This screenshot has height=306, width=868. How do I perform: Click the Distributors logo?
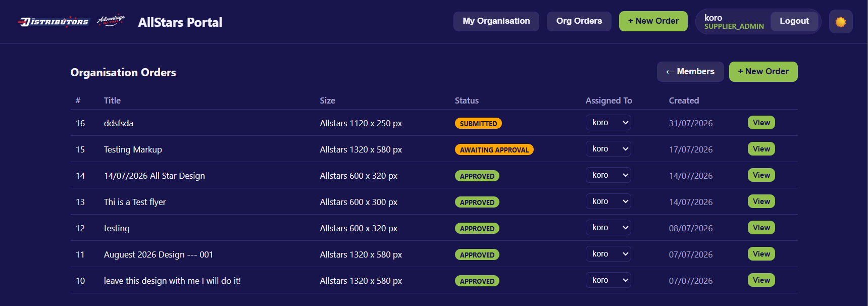(x=54, y=22)
